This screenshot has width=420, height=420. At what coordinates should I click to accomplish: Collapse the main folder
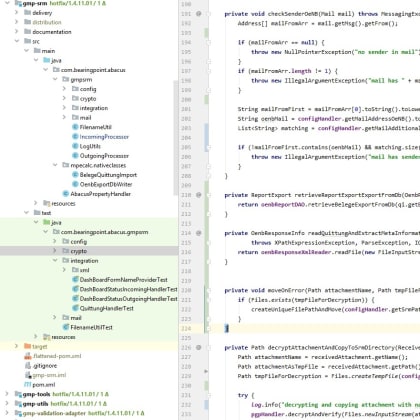point(26,51)
